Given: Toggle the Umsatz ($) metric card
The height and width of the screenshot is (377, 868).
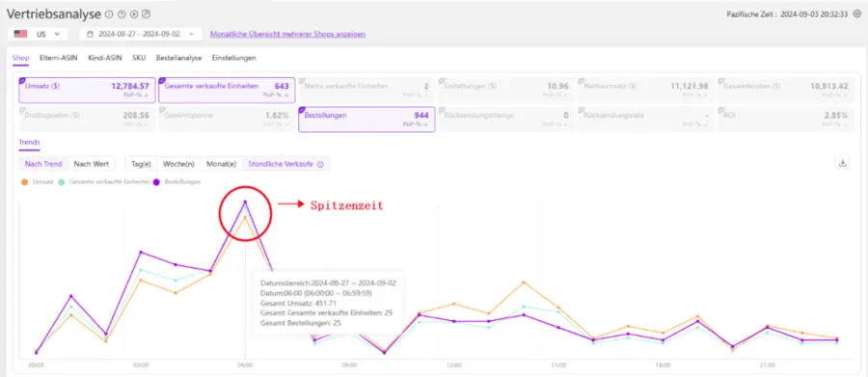Looking at the screenshot, I should pos(87,91).
